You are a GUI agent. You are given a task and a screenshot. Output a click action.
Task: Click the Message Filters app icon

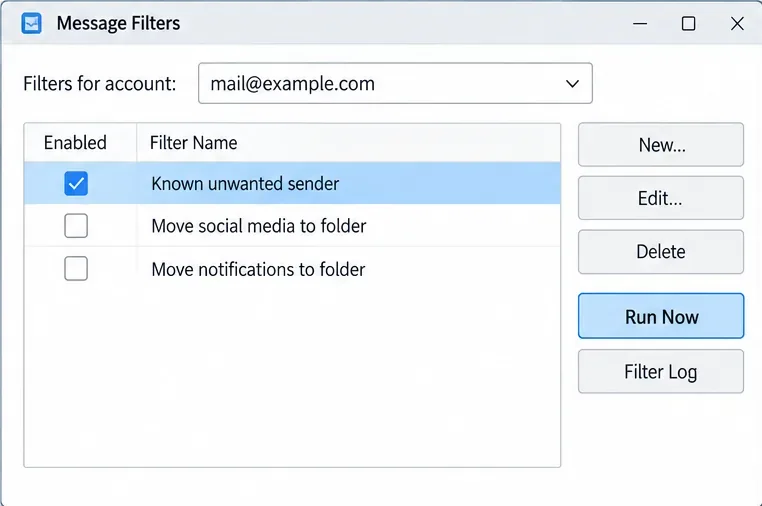32,23
